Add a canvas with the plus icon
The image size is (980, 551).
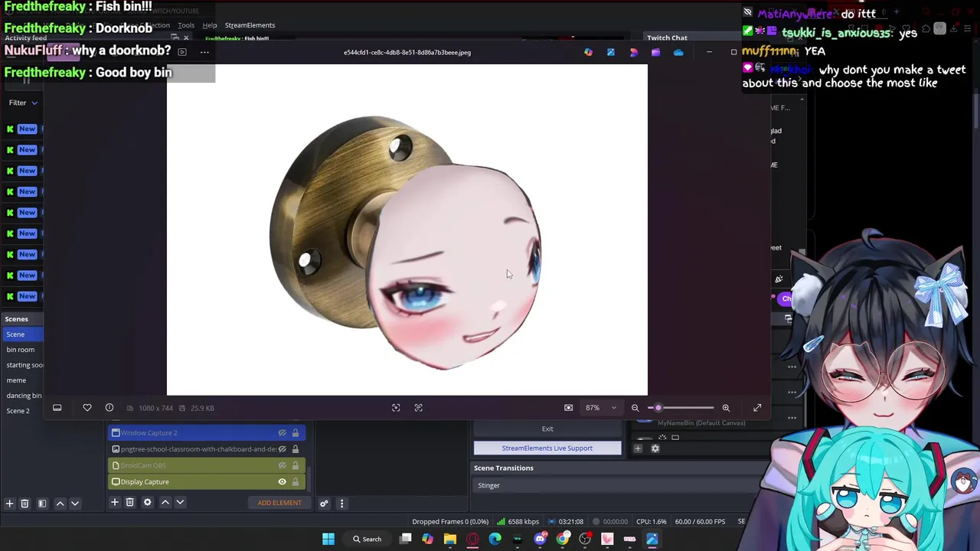point(638,448)
